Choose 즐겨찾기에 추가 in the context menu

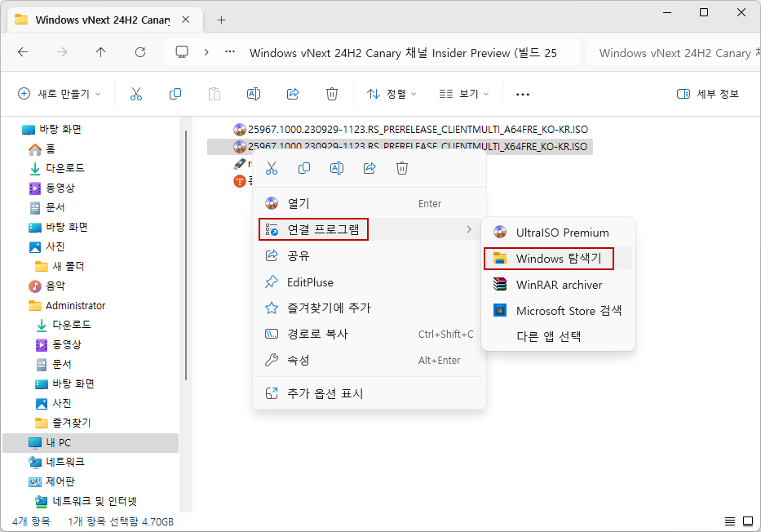click(369, 308)
